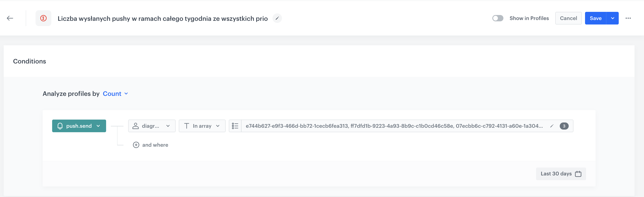The image size is (644, 197).
Task: Expand the Save button dropdown arrow
Action: pos(613,18)
